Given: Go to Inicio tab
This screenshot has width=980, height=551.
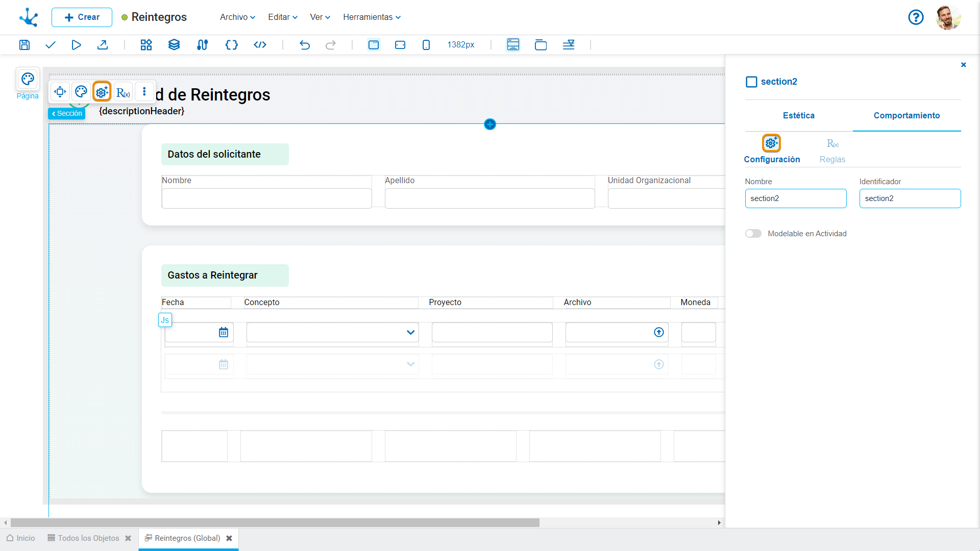Looking at the screenshot, I should (x=21, y=538).
